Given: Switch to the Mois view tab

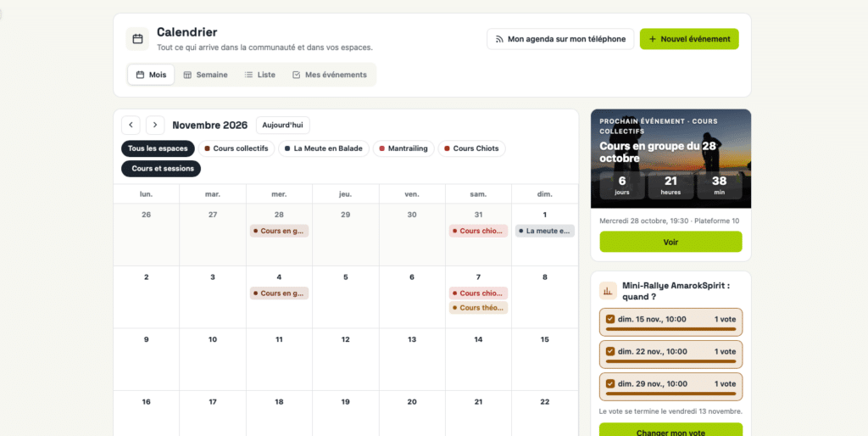Looking at the screenshot, I should (151, 75).
